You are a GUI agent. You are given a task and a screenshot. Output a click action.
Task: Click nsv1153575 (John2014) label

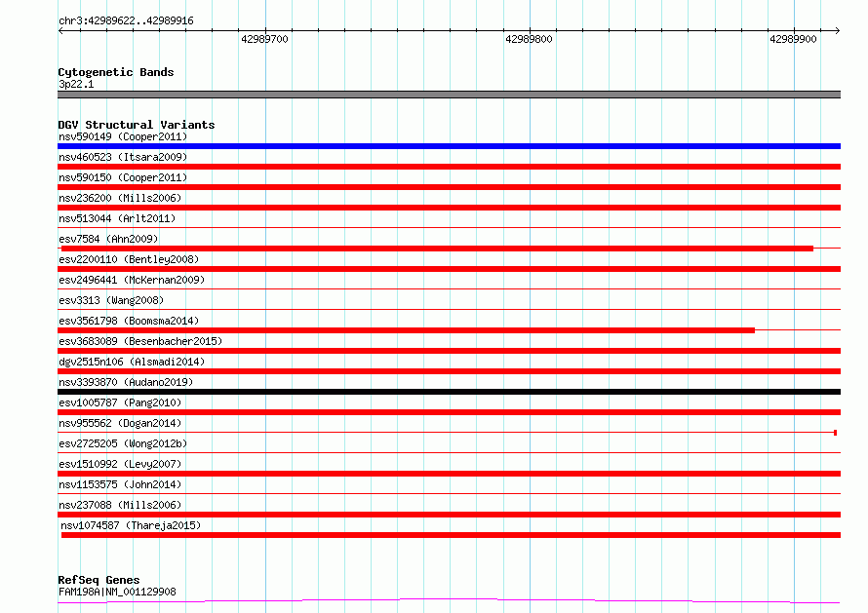click(120, 484)
